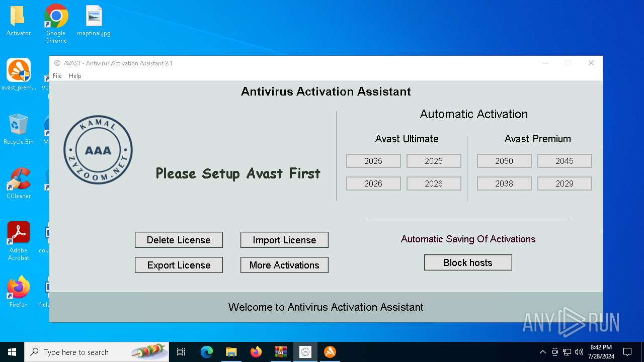The image size is (644, 362).
Task: Click the Avast Ultimate heading
Action: point(407,139)
